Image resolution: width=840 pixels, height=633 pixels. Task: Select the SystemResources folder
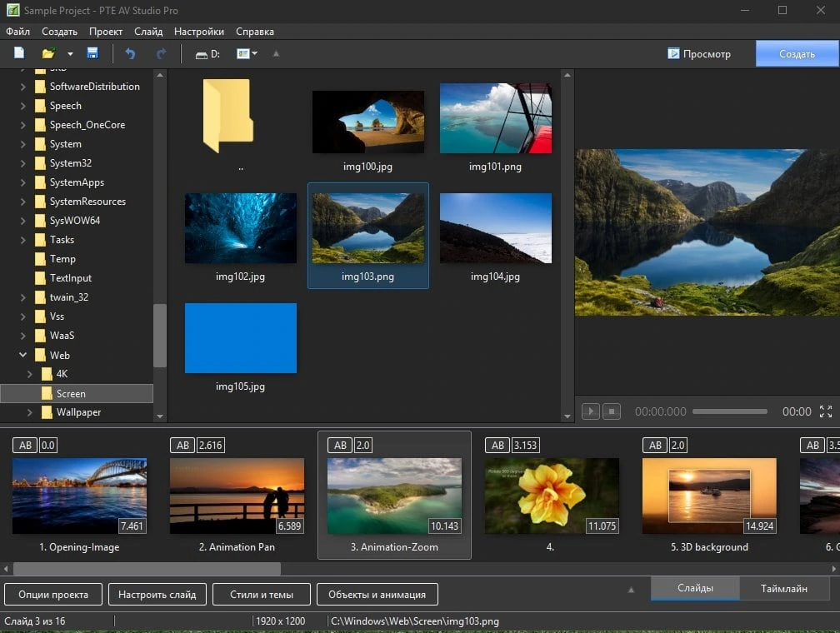tap(87, 202)
